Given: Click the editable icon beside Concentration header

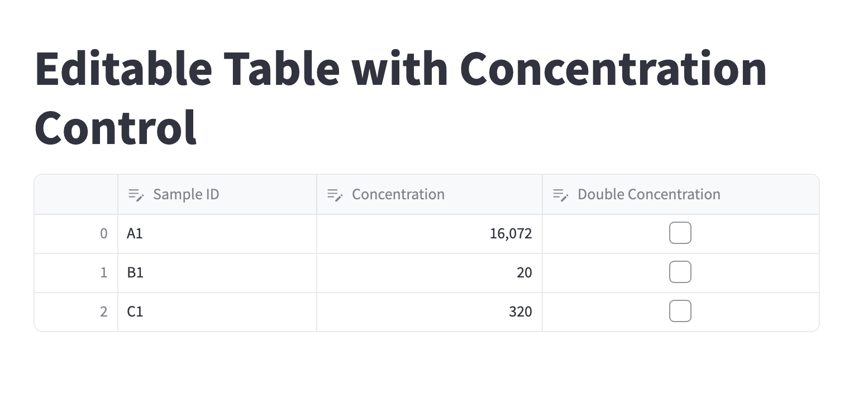Looking at the screenshot, I should click(335, 195).
